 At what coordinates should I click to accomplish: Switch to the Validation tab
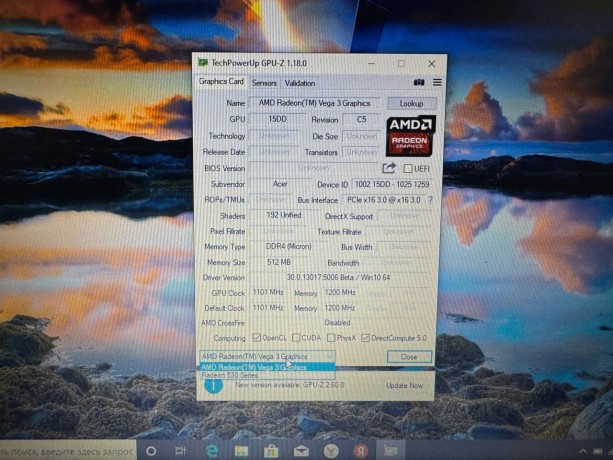click(x=300, y=83)
